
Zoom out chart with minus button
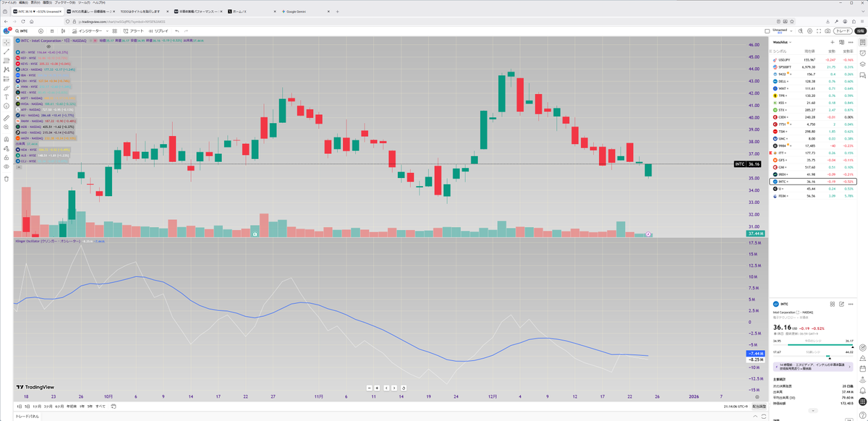click(369, 388)
